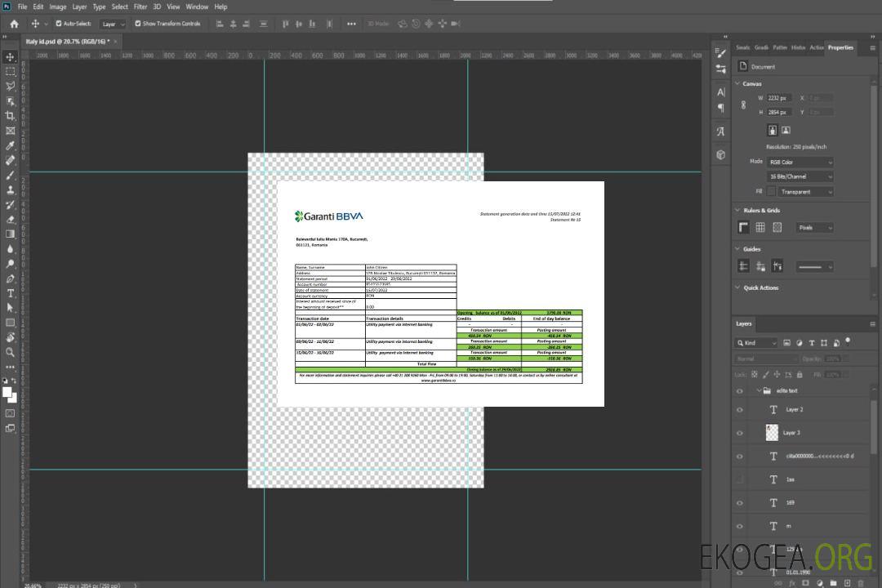Screen dimensions: 882x588
Task: Select the Zoom tool
Action: 10,352
